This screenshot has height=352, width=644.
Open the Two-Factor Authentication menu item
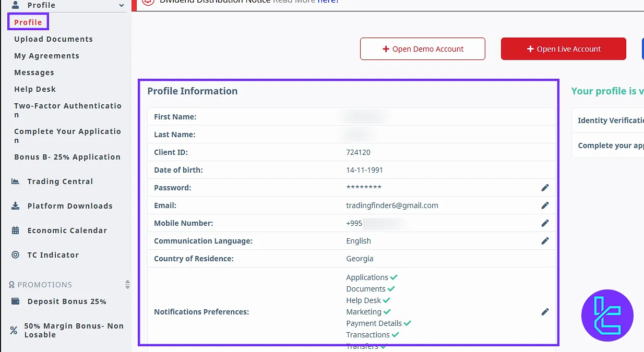click(x=67, y=110)
